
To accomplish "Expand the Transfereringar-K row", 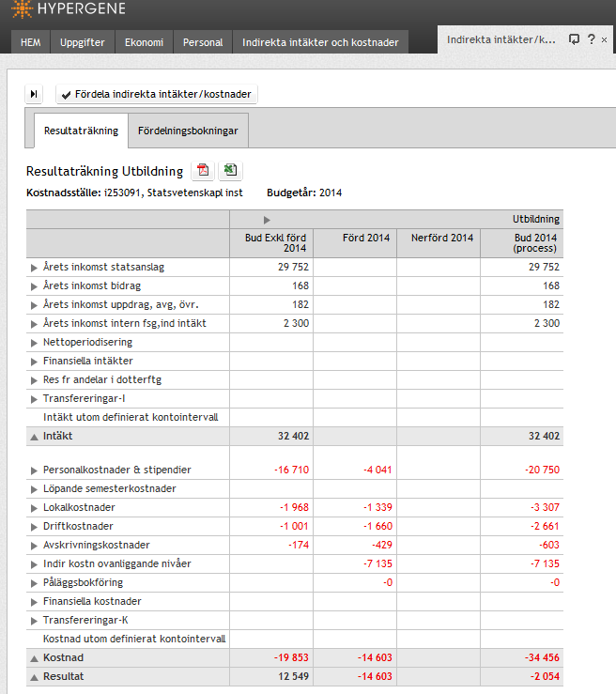I will coord(34,621).
